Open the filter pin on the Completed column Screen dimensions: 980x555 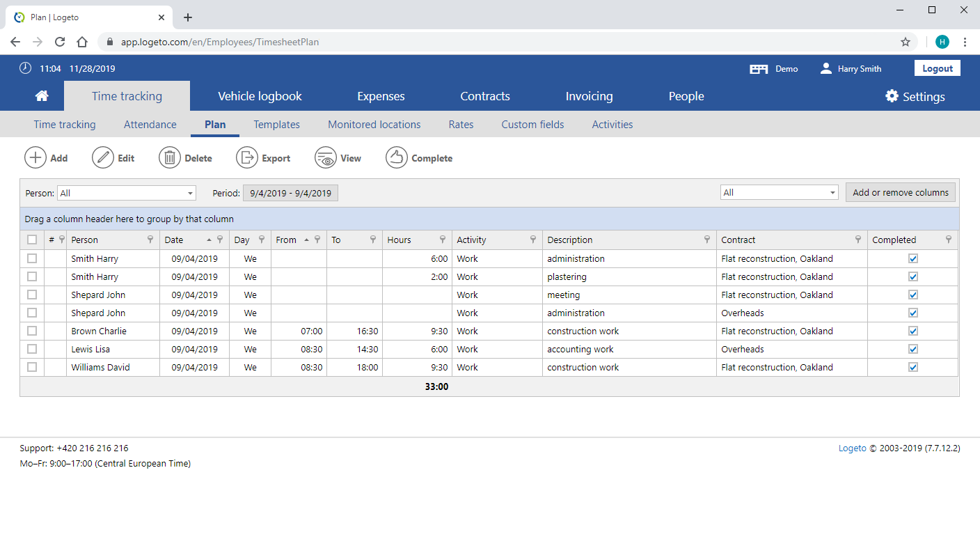[x=949, y=240]
